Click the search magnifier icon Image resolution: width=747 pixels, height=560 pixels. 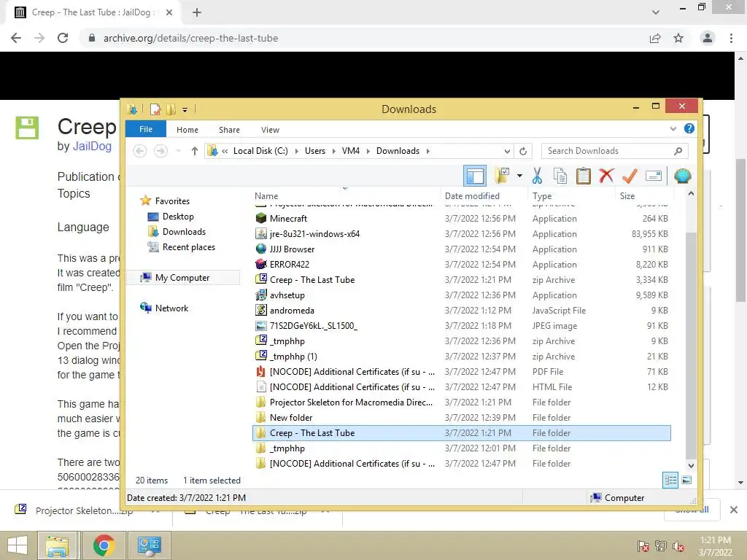pyautogui.click(x=678, y=151)
